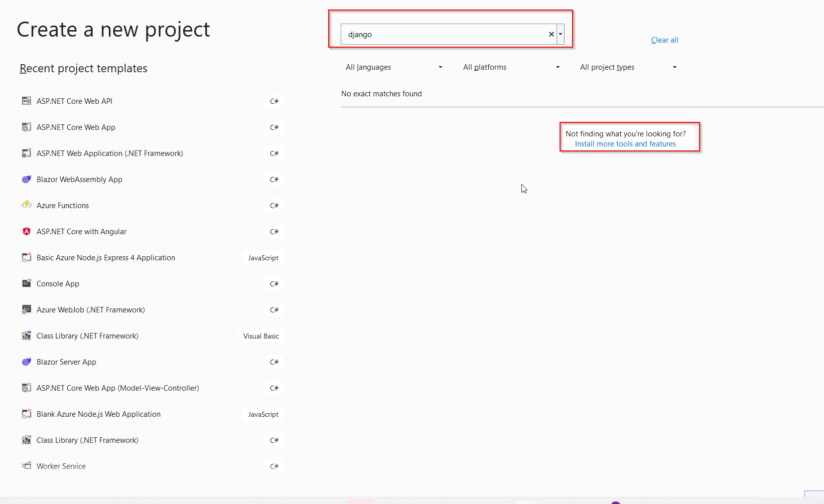Open the All languages filter dropdown

pyautogui.click(x=394, y=67)
